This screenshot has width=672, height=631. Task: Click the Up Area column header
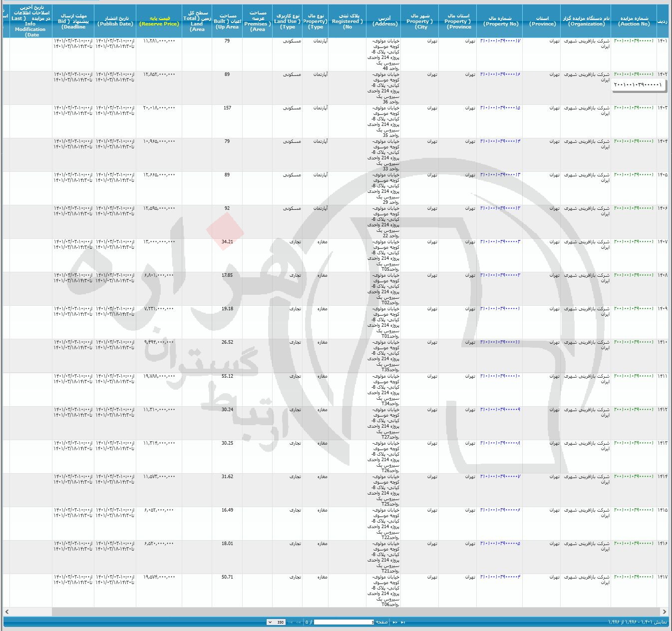(x=227, y=21)
